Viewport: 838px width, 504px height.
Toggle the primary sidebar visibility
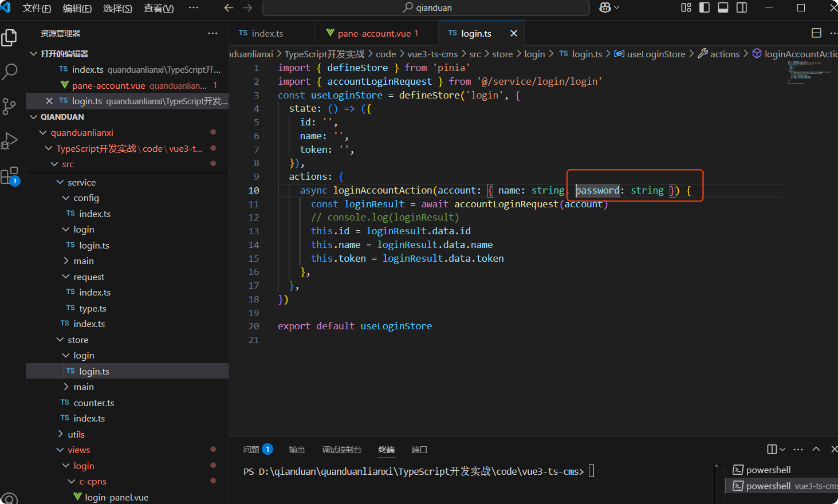[x=705, y=7]
